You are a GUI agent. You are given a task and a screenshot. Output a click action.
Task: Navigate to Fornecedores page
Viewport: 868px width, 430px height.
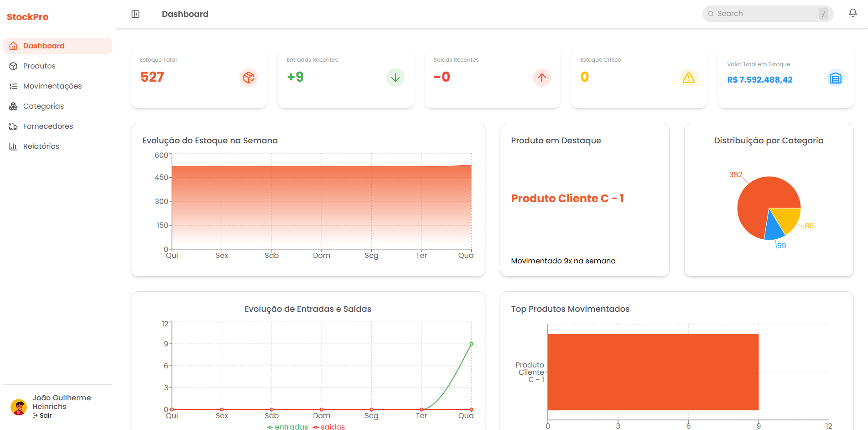pos(48,126)
